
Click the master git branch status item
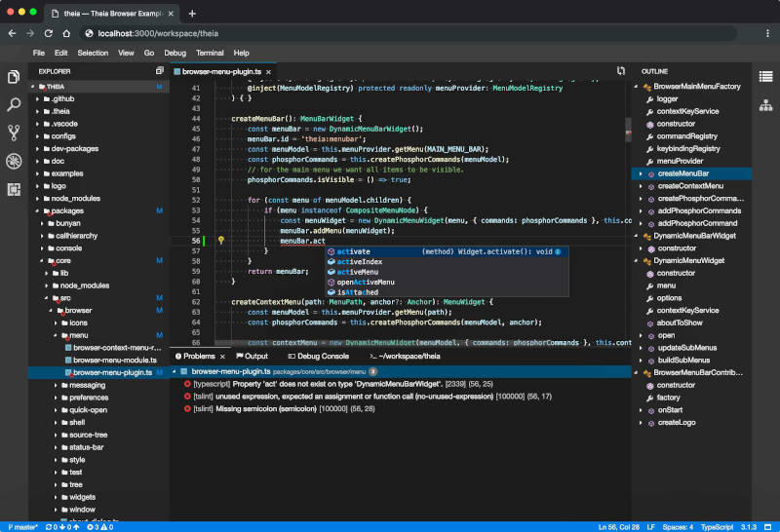click(22, 527)
